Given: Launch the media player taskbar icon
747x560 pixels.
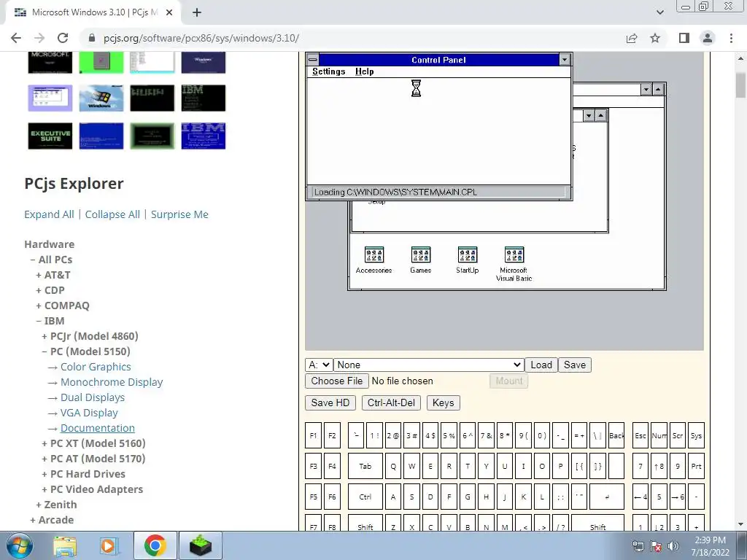Looking at the screenshot, I should [x=109, y=545].
